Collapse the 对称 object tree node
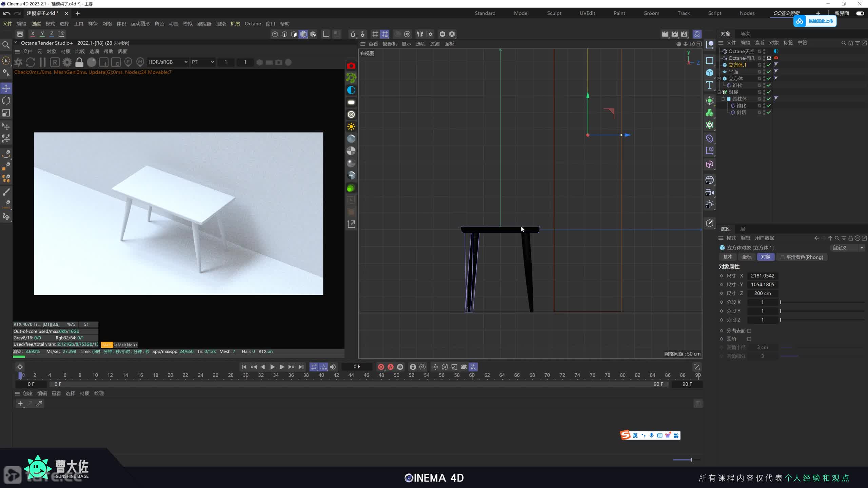 719,92
